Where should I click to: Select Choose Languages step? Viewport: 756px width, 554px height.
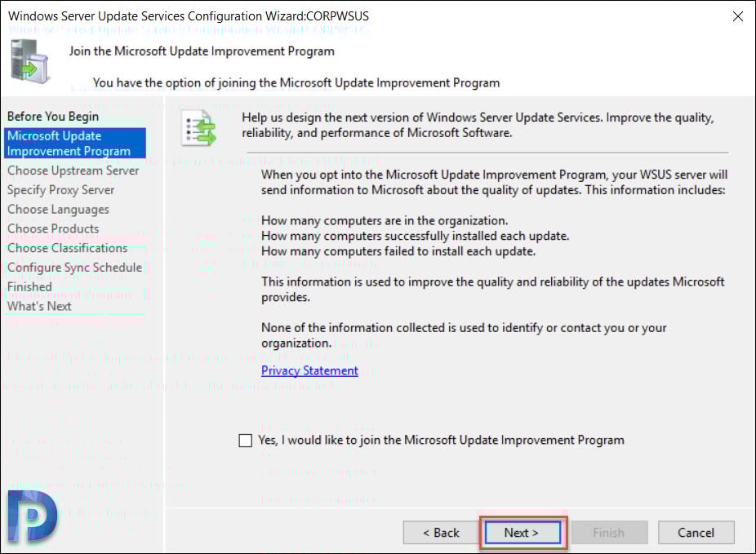tap(58, 210)
